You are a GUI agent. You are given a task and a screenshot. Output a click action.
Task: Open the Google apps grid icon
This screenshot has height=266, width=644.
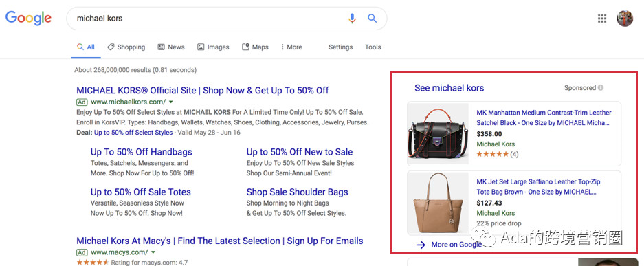[601, 19]
